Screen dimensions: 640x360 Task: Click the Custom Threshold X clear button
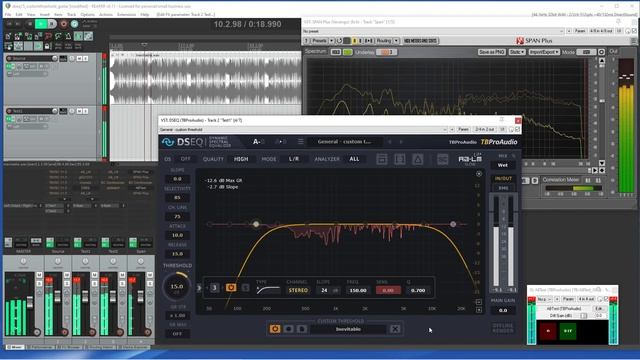[x=395, y=329]
